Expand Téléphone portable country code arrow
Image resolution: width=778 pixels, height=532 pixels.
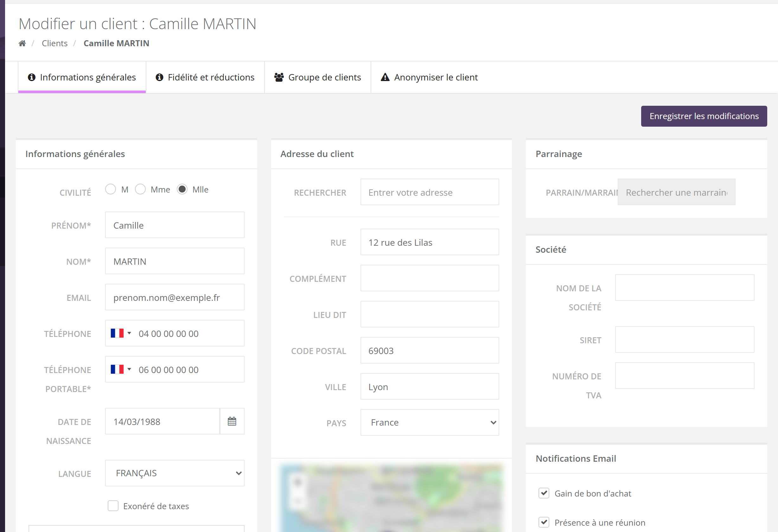pyautogui.click(x=129, y=369)
